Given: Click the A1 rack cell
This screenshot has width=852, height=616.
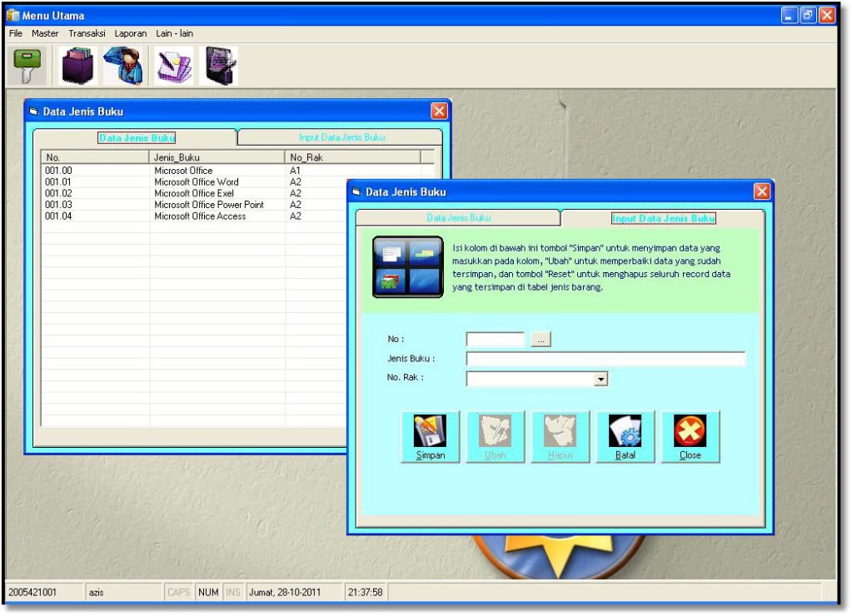Looking at the screenshot, I should pos(296,171).
